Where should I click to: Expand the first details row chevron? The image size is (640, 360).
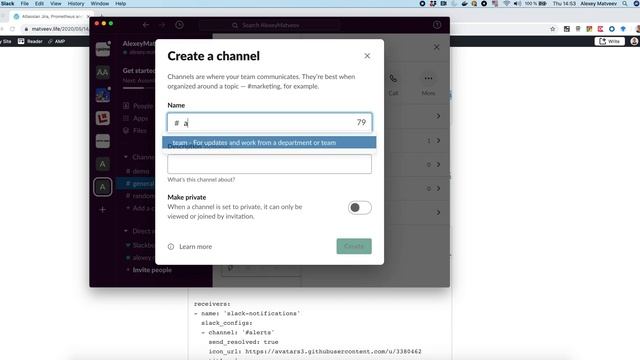point(438,116)
